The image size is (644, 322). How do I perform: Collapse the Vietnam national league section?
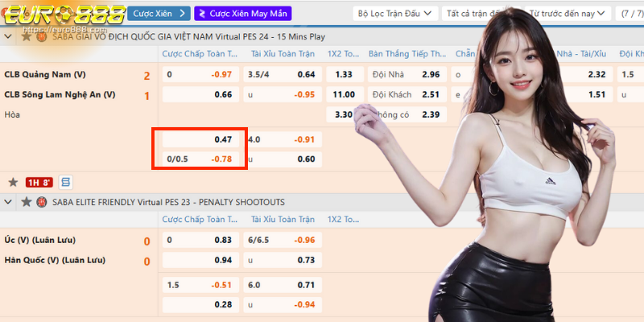coord(10,37)
